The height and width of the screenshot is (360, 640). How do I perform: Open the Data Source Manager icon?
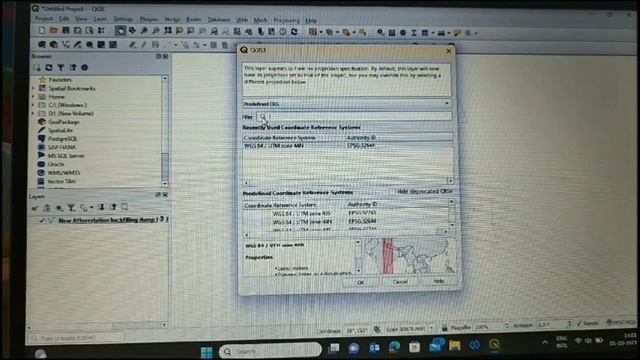click(x=42, y=44)
